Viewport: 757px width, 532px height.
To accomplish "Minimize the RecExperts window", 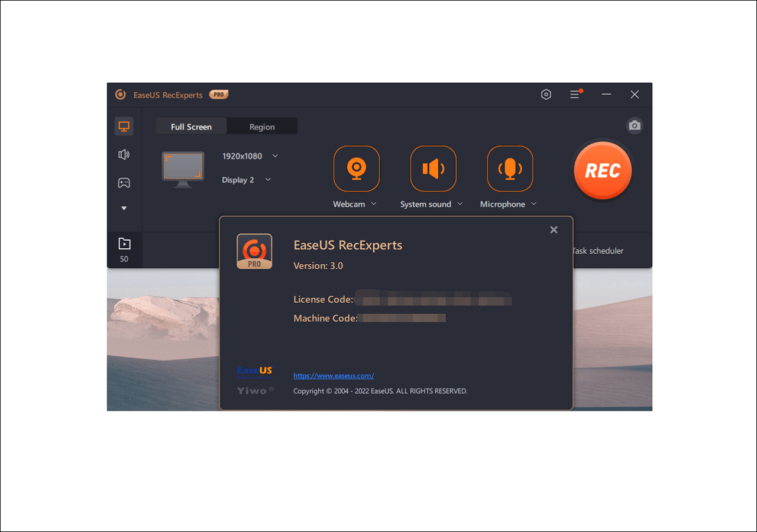I will click(606, 95).
